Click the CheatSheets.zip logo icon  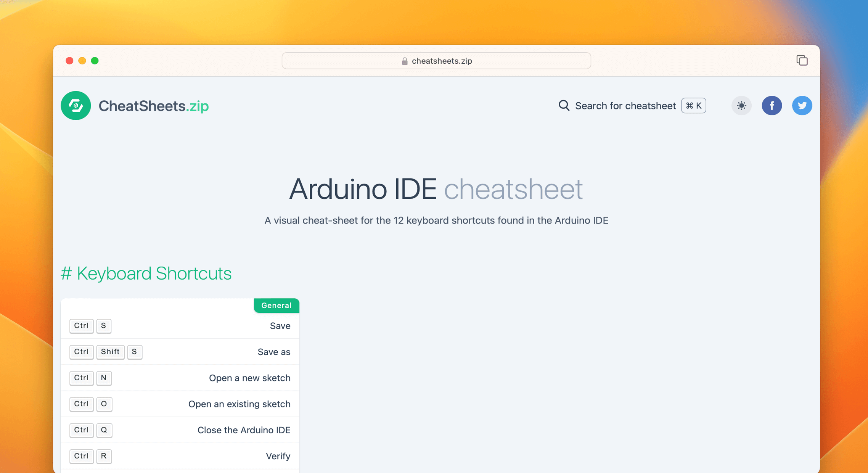tap(76, 106)
